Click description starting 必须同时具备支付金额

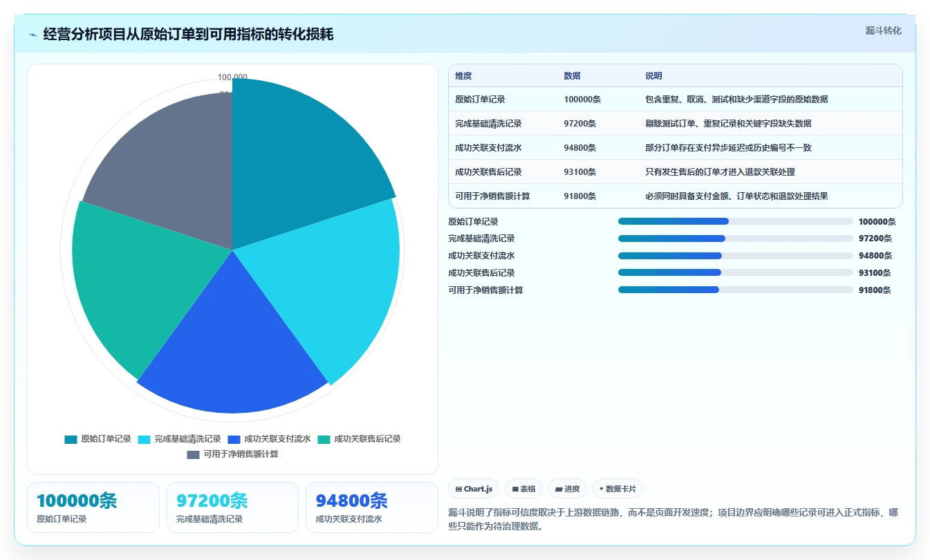[x=736, y=196]
